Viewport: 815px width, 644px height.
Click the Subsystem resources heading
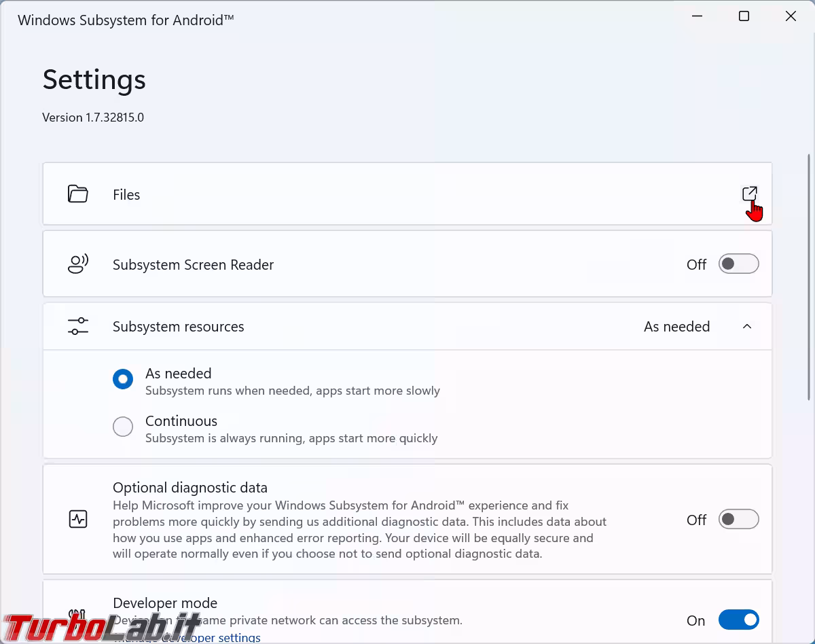point(178,327)
